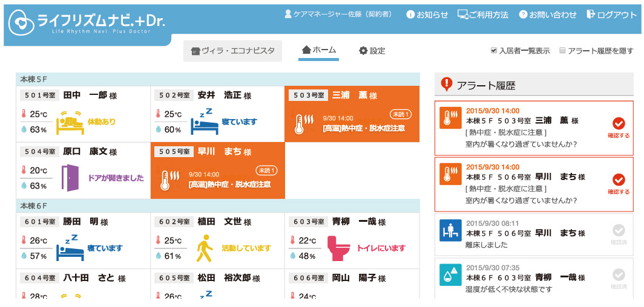Click the thermometer icon next to 20℃ in room 504
644x307 pixels.
[x=24, y=170]
